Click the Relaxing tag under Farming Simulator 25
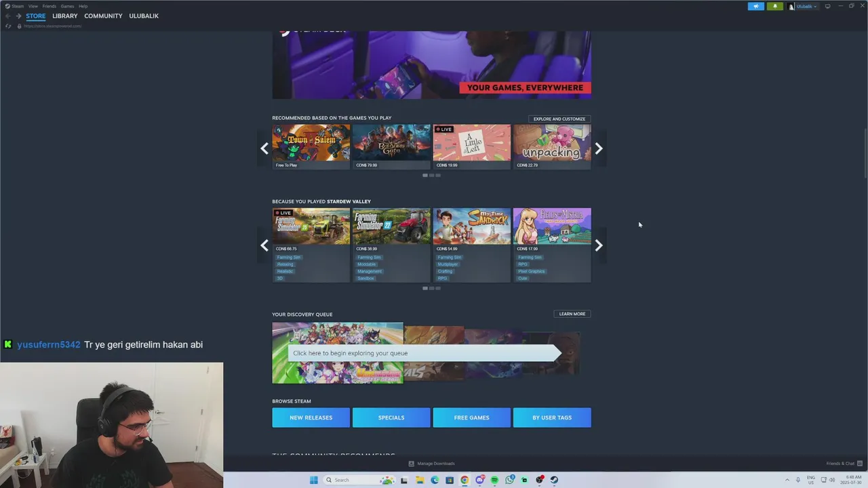The image size is (868, 488). click(285, 264)
